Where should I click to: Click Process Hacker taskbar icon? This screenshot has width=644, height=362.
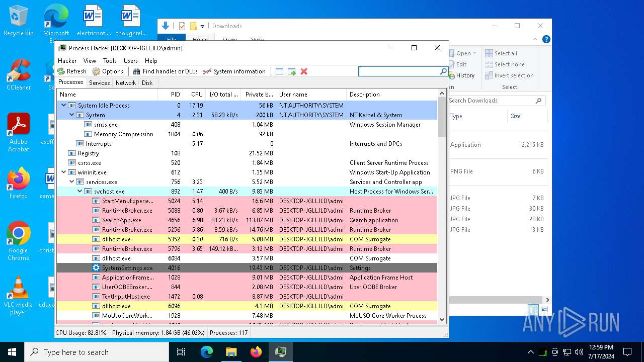[281, 352]
